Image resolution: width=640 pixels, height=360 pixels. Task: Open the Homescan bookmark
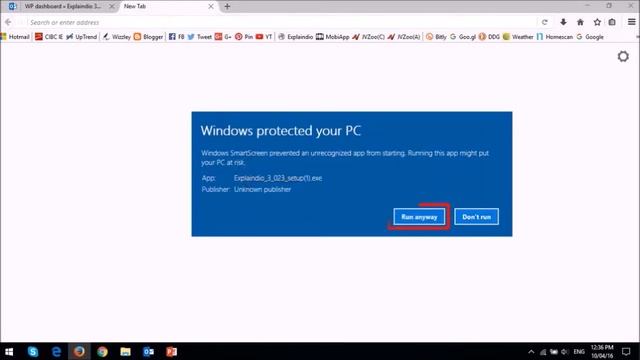[555, 37]
